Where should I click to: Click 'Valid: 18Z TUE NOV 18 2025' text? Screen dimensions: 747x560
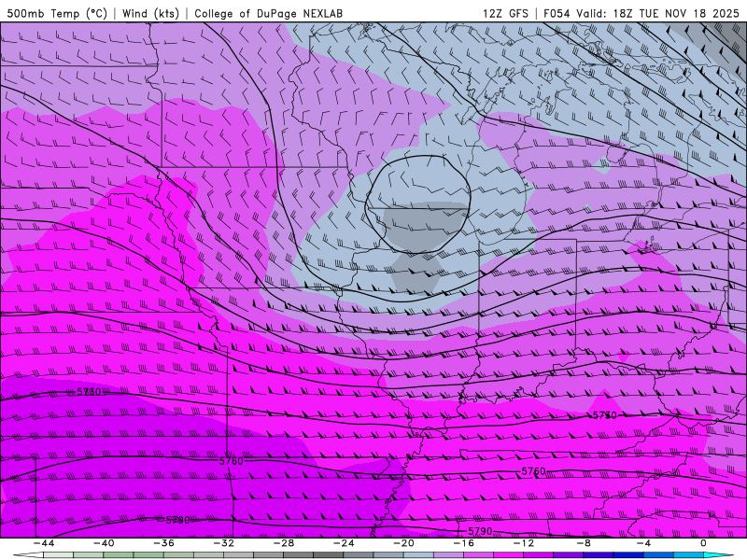[658, 13]
